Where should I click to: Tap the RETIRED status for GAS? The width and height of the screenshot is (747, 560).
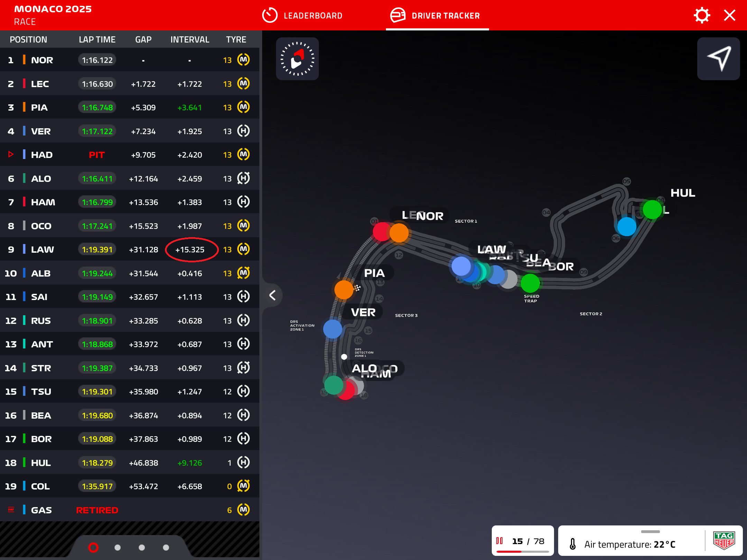click(97, 510)
